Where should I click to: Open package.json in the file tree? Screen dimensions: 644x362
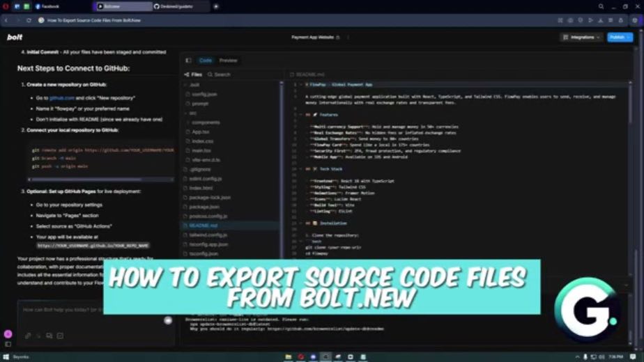[204, 207]
